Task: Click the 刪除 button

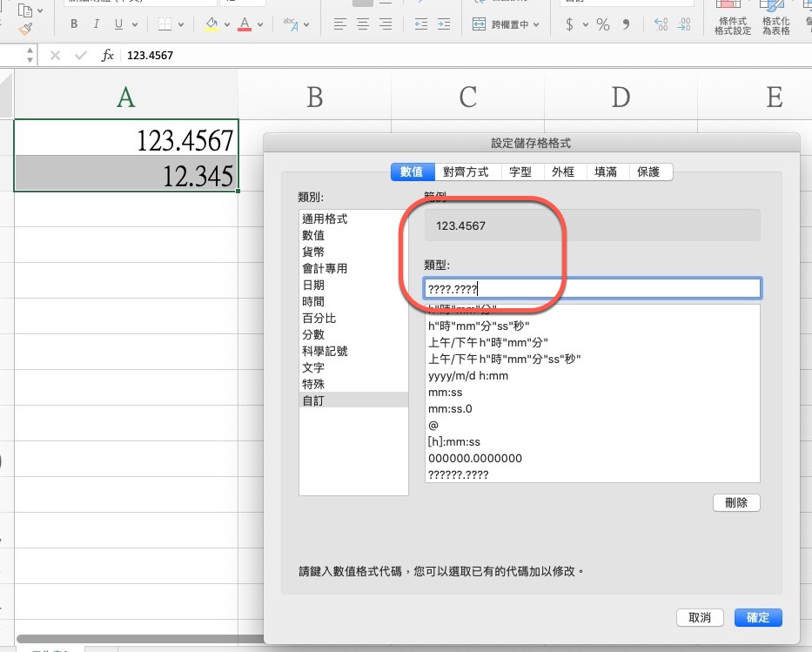Action: (x=735, y=502)
